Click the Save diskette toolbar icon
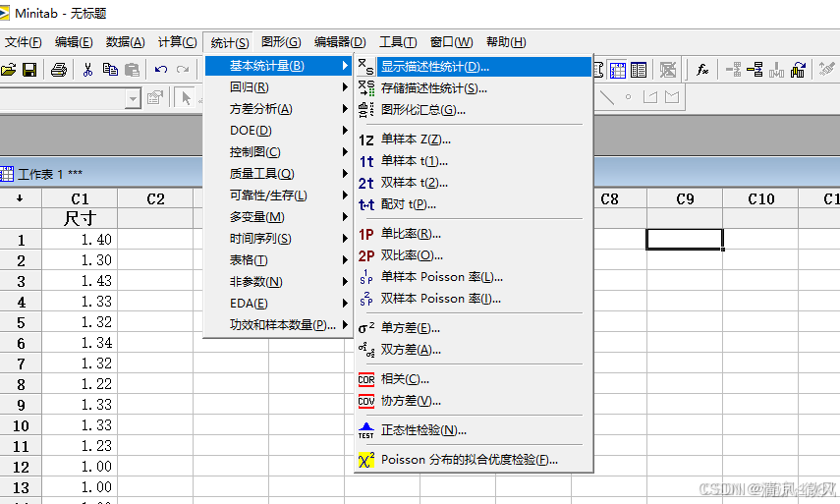 coord(29,70)
